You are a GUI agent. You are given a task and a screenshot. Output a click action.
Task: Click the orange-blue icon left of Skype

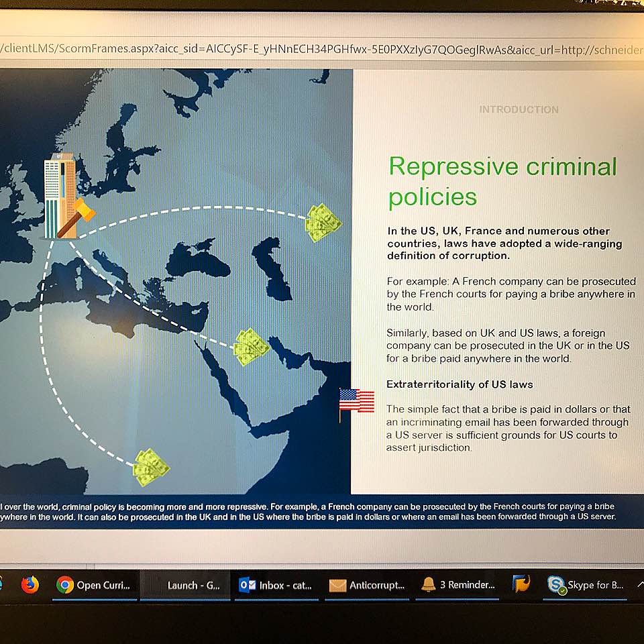tap(521, 584)
